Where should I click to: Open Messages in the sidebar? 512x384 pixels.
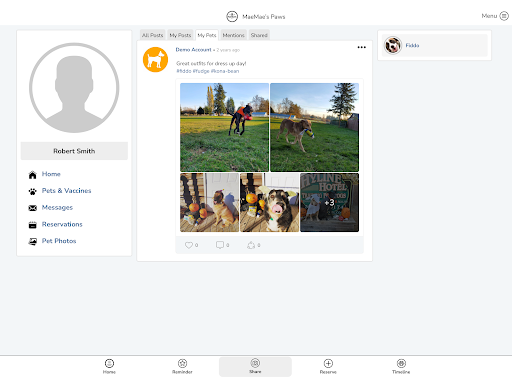point(57,207)
